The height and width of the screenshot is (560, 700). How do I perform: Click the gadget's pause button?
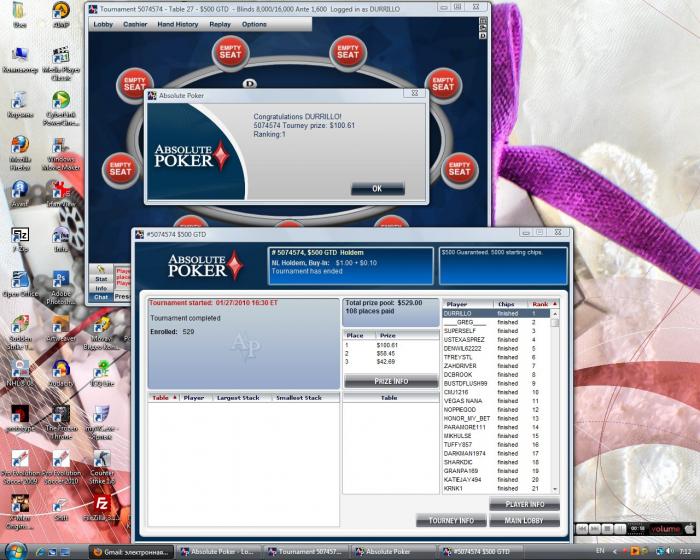tap(620, 529)
